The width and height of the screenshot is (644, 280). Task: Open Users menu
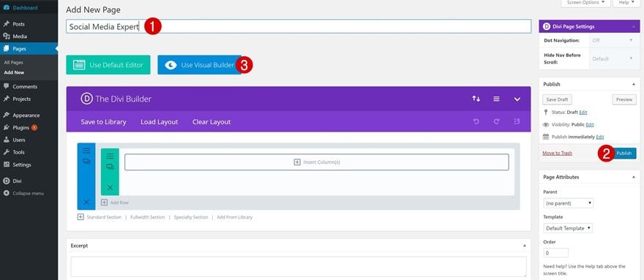[19, 140]
